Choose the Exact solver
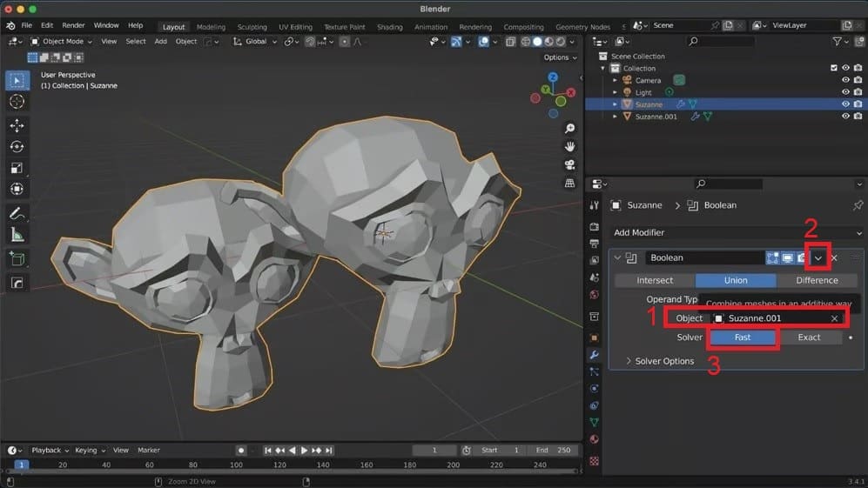 (809, 338)
